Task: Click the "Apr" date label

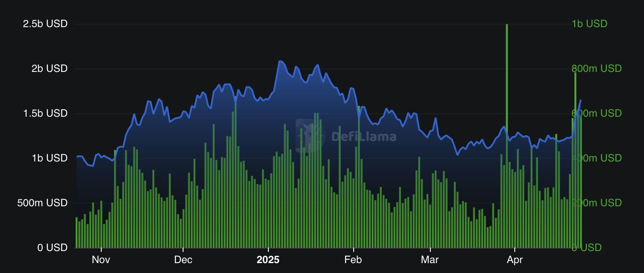Action: tap(515, 260)
